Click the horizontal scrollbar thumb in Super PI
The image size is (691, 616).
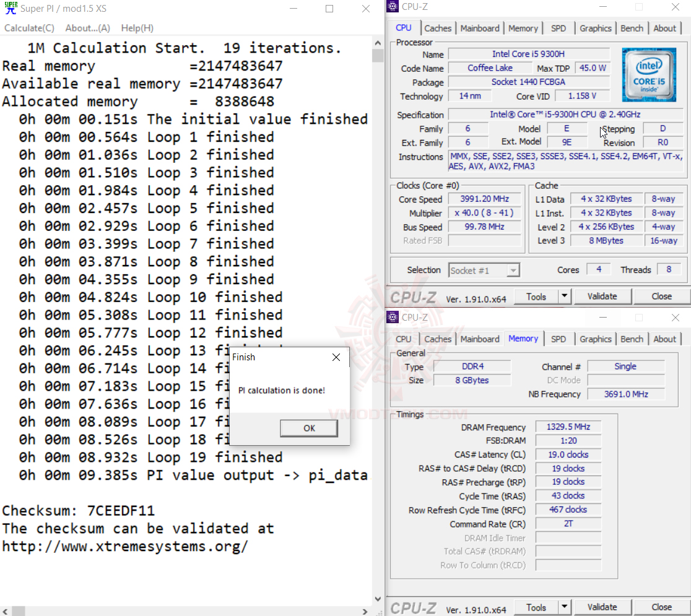(x=19, y=611)
